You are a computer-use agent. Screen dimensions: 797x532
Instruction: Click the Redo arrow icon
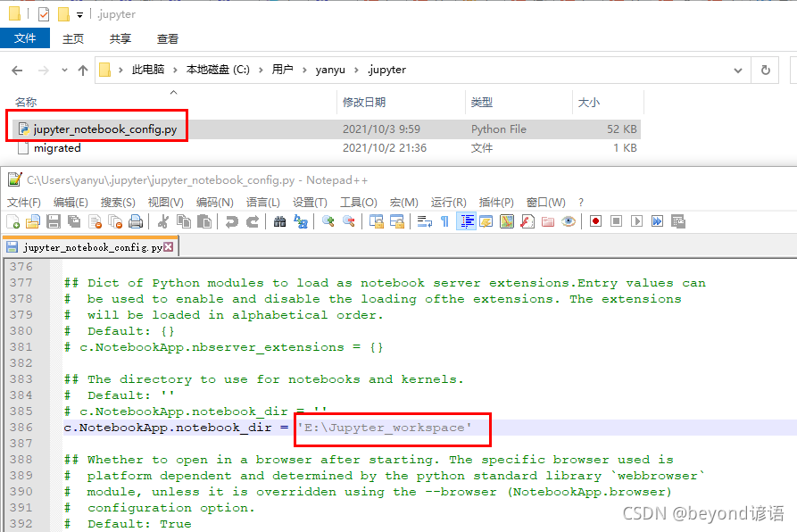pyautogui.click(x=253, y=221)
